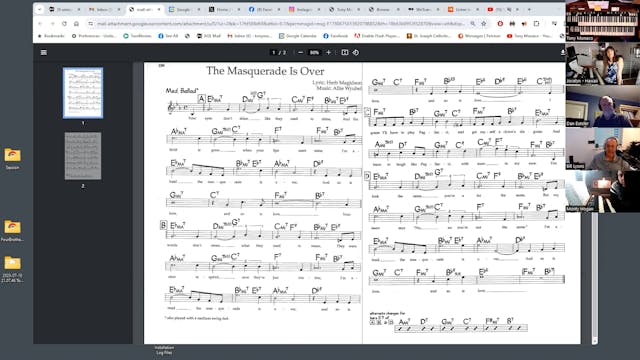This screenshot has height=360, width=640.
Task: Open a new tab with plus button
Action: (529, 9)
